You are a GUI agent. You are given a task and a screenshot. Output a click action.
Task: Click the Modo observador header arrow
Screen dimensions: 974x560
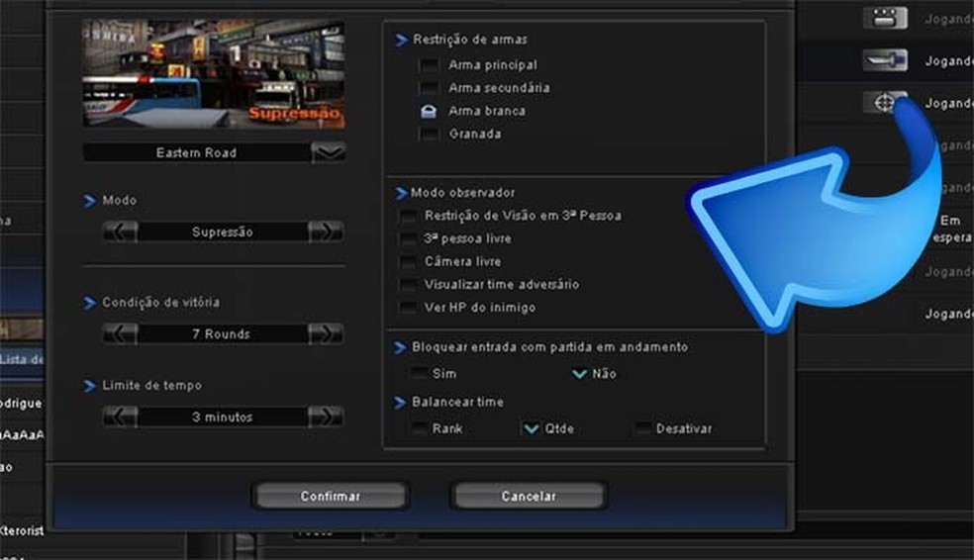(x=401, y=193)
